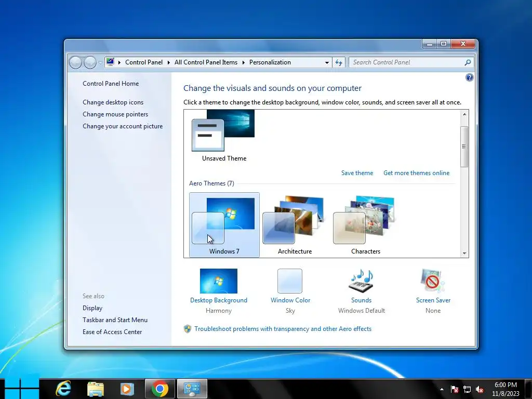The height and width of the screenshot is (399, 532).
Task: Open Ease of Access Center link
Action: pos(112,332)
